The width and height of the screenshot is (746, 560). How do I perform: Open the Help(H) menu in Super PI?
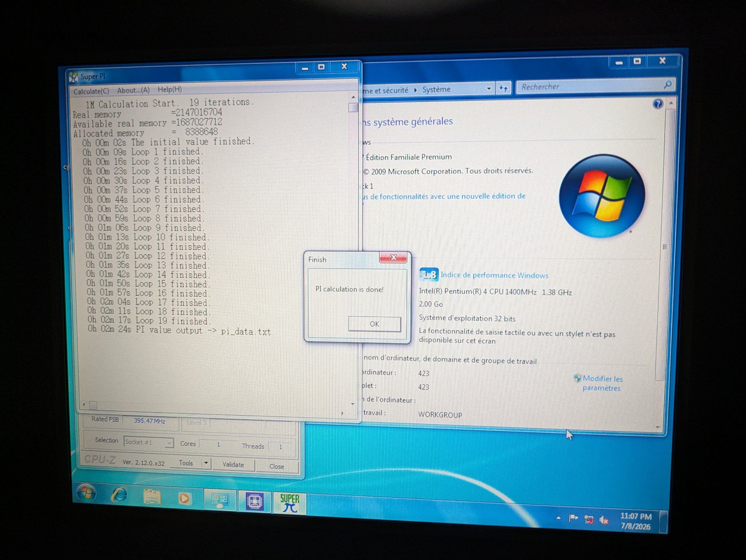[x=170, y=89]
